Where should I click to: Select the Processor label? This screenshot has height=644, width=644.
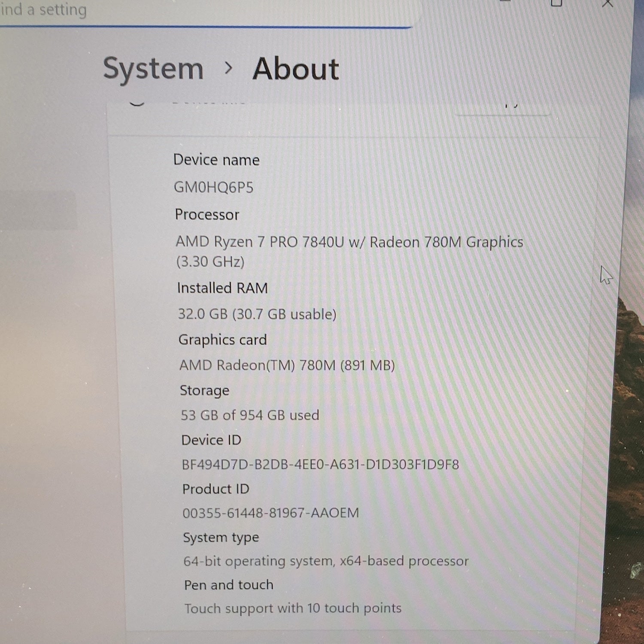(207, 214)
